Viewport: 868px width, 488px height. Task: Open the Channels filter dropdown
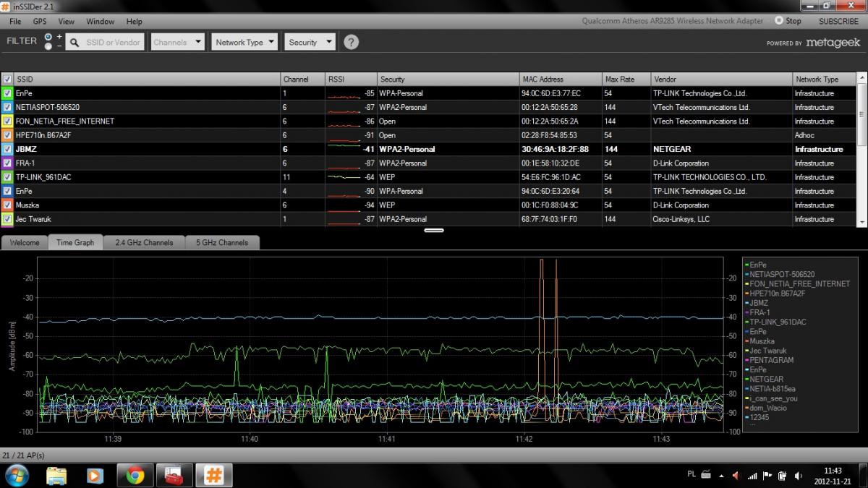(x=178, y=42)
